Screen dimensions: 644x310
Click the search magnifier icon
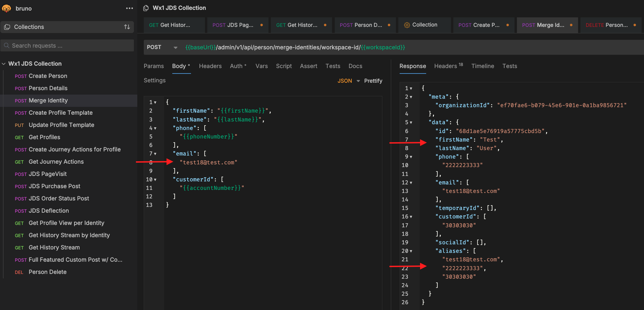(x=6, y=46)
